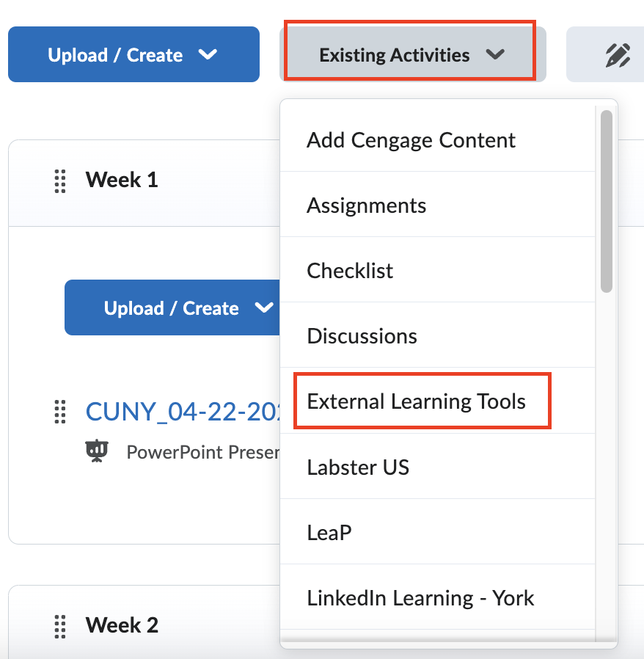Open the Existing Activities dropdown chevron

[x=495, y=54]
